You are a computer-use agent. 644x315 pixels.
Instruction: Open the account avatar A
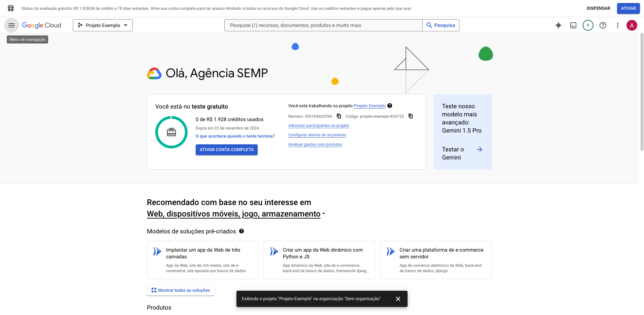pyautogui.click(x=632, y=25)
